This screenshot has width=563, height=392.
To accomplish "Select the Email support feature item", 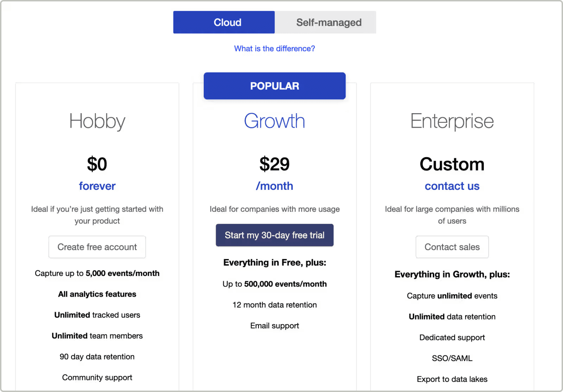I will (274, 326).
